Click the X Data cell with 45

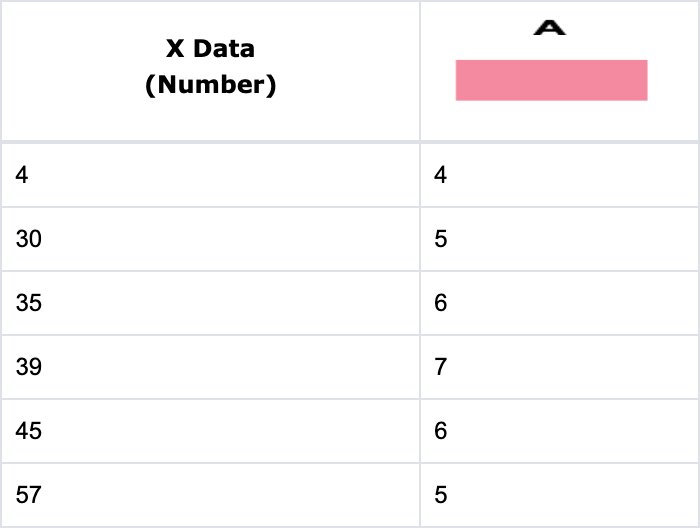click(29, 431)
